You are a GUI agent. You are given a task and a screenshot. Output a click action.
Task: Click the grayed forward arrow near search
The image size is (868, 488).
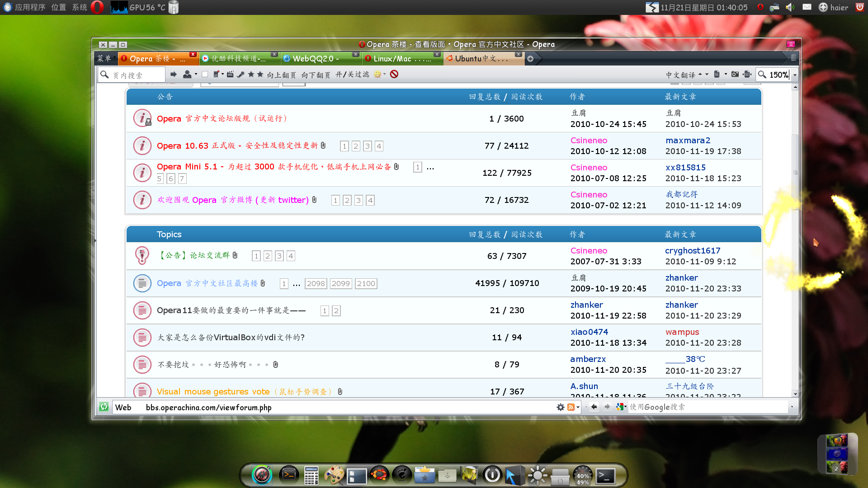(607, 407)
